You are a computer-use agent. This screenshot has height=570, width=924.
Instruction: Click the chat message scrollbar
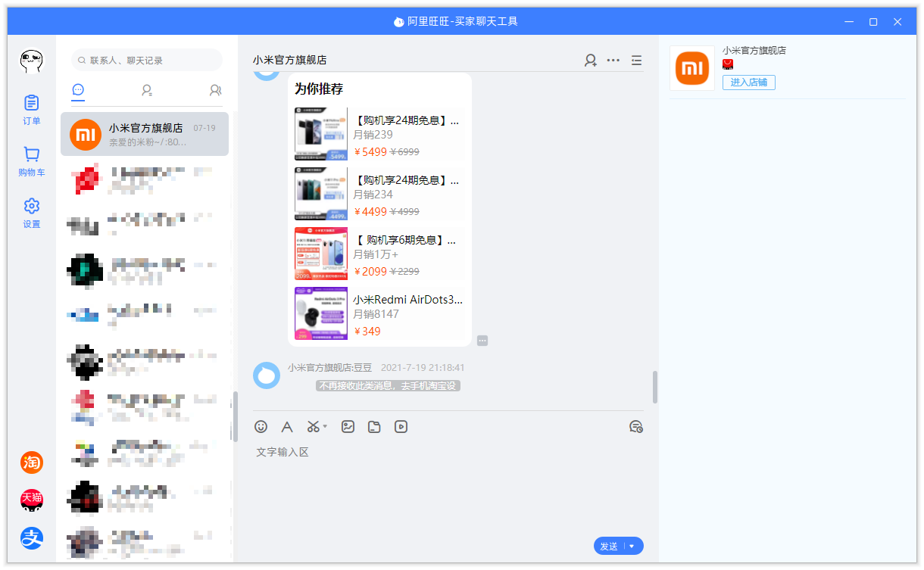[655, 386]
